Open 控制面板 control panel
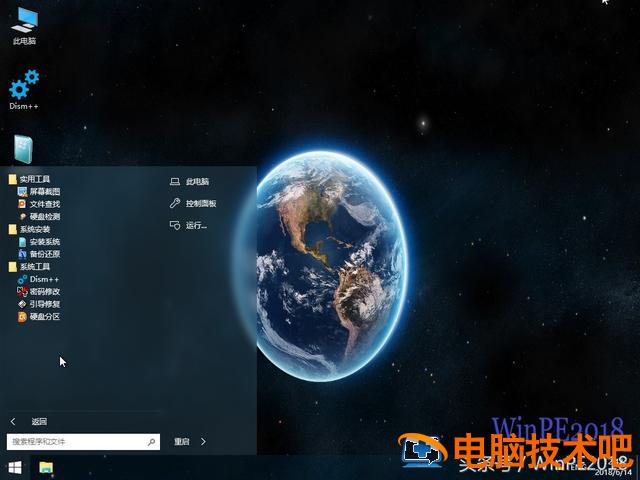This screenshot has height=480, width=640. [193, 203]
